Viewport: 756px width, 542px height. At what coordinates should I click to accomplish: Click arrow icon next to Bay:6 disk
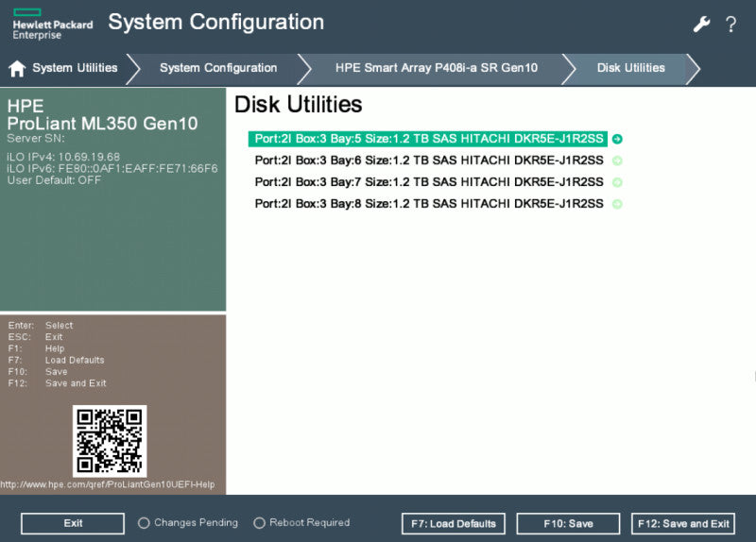(x=617, y=161)
